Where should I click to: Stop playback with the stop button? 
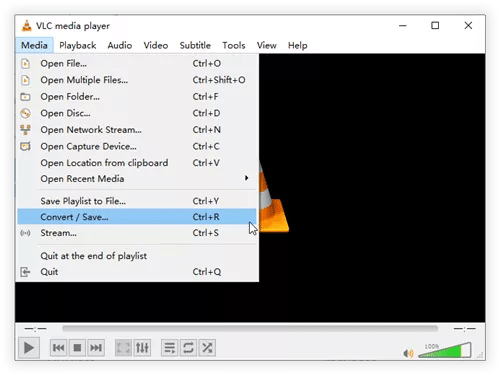77,348
